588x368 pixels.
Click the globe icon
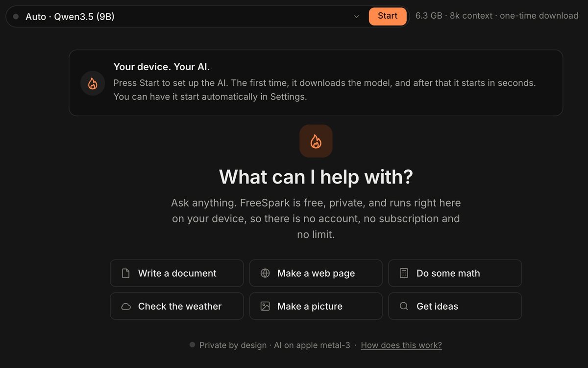click(265, 273)
